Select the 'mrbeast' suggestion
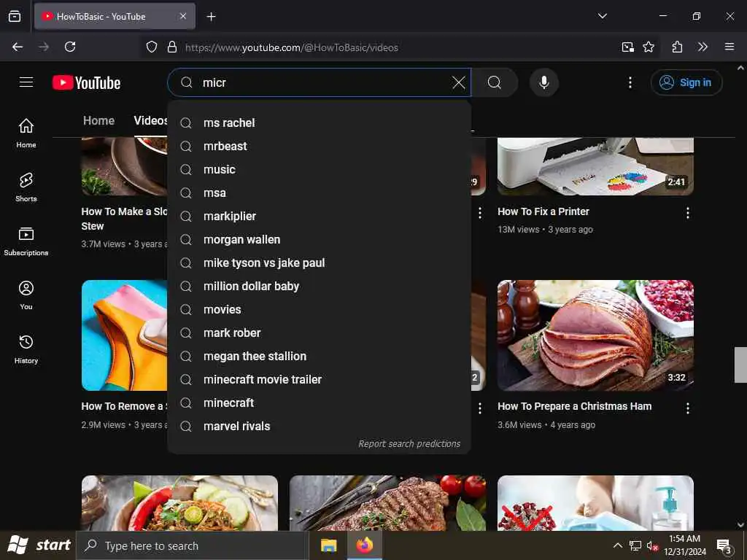Viewport: 747px width, 560px height. [x=320, y=146]
